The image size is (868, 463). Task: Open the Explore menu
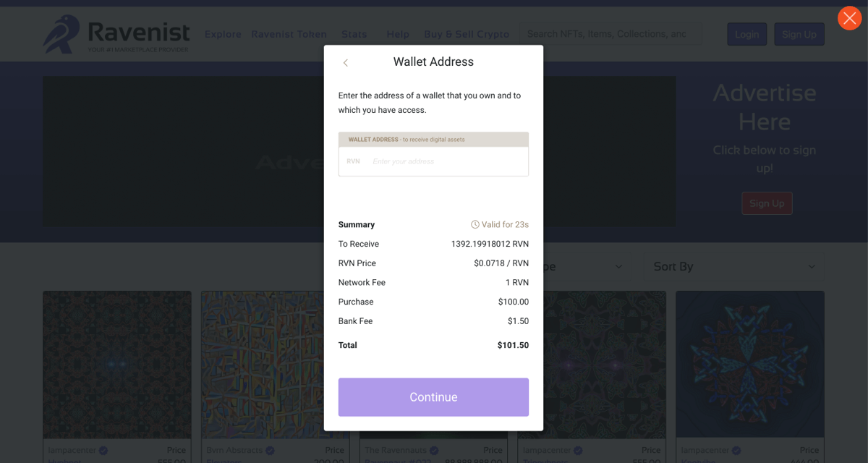pyautogui.click(x=223, y=34)
